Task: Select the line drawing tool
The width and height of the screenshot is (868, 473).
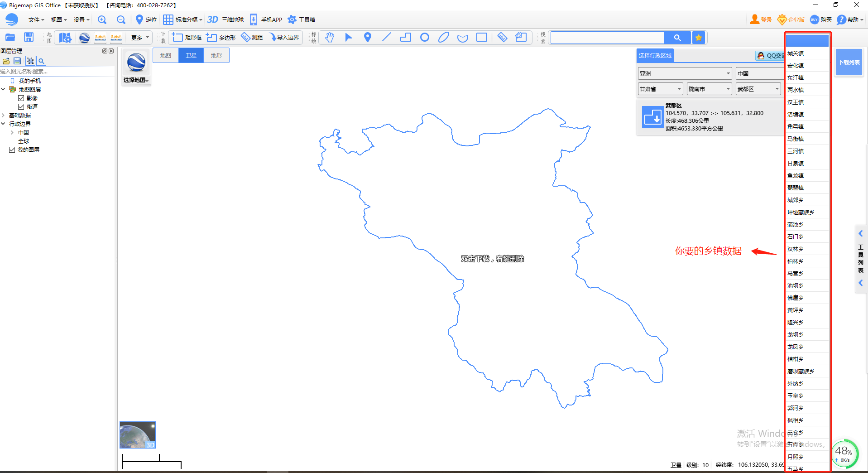Action: coord(387,38)
